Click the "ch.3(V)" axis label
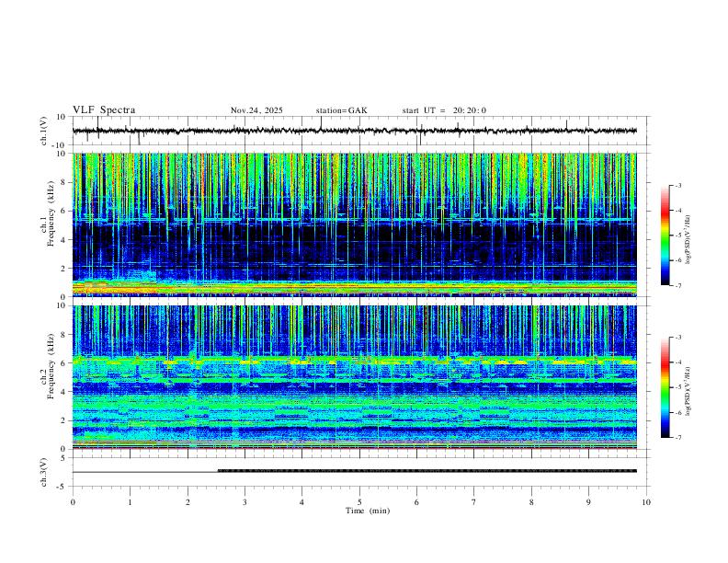Image resolution: width=728 pixels, height=563 pixels. [x=44, y=472]
